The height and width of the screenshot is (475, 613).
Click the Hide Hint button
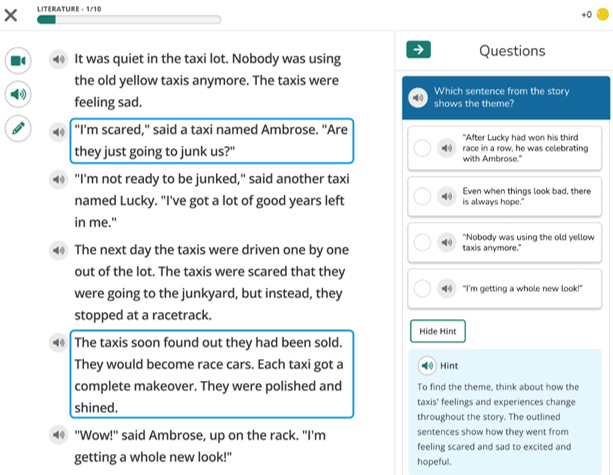pyautogui.click(x=437, y=330)
